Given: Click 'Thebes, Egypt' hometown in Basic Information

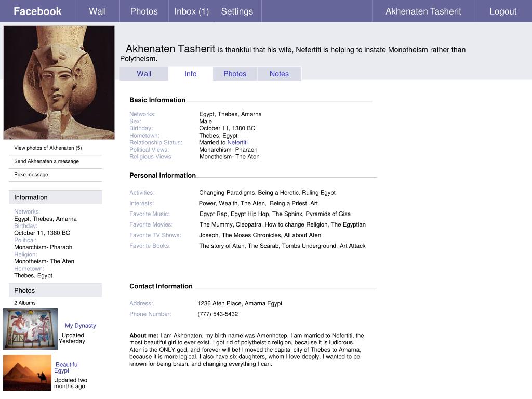Looking at the screenshot, I should [x=218, y=136].
